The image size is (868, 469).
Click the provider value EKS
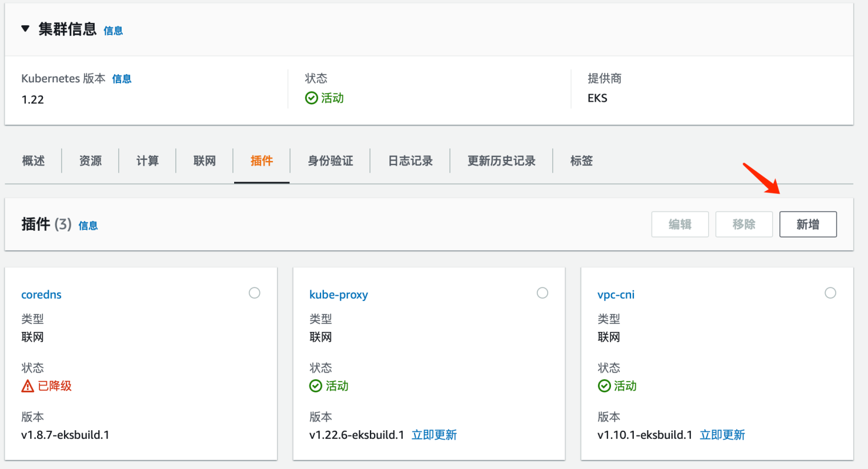pyautogui.click(x=597, y=98)
